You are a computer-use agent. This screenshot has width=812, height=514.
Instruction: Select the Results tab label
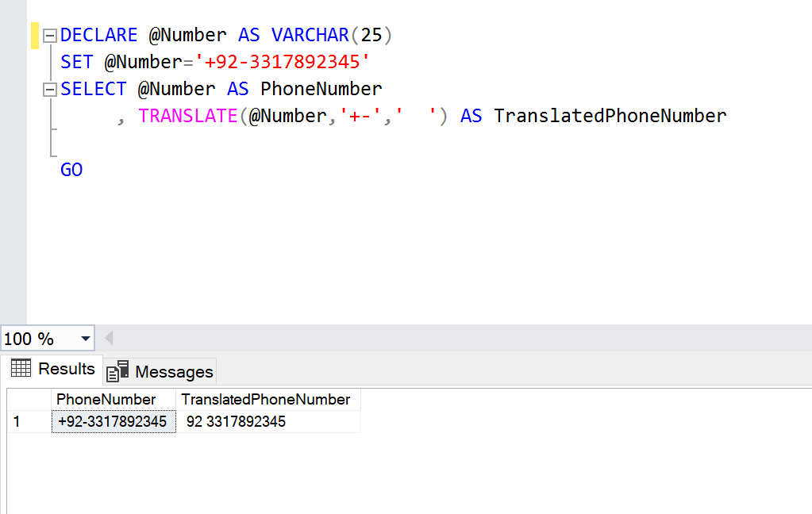(66, 369)
